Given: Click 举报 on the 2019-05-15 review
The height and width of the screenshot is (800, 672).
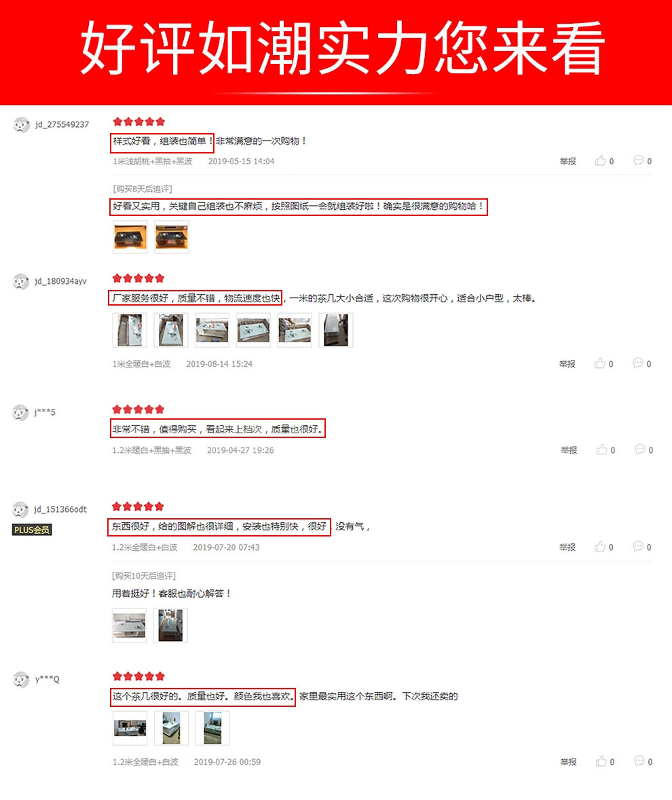Looking at the screenshot, I should [x=568, y=161].
